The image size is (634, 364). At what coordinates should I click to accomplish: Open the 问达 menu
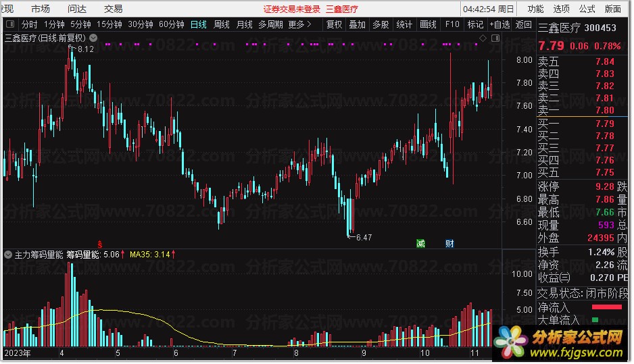click(x=77, y=9)
